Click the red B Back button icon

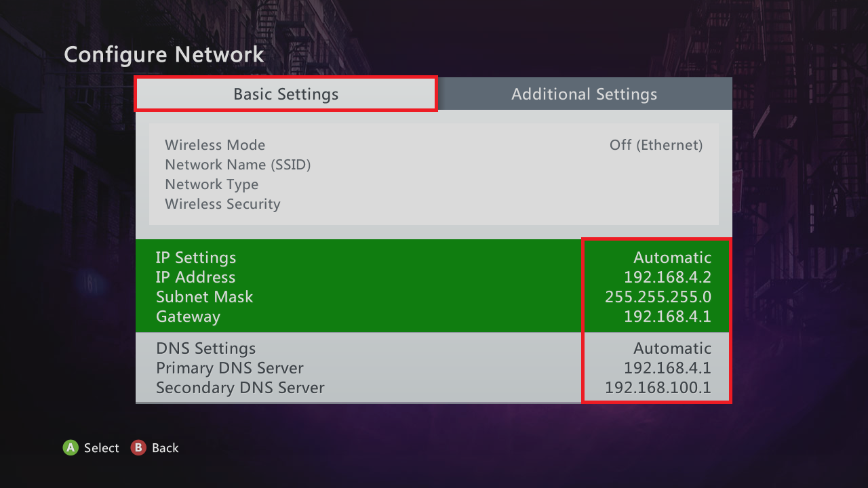click(x=139, y=447)
